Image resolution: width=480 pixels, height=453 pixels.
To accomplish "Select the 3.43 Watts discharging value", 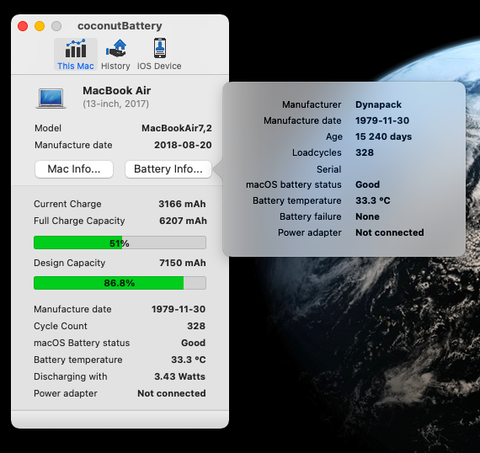I will tap(180, 377).
